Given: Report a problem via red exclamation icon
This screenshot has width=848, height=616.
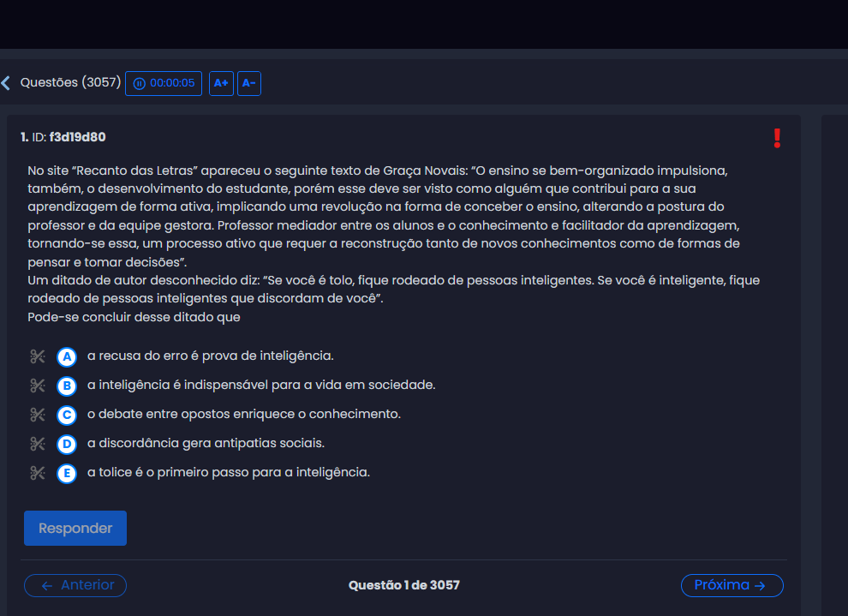Looking at the screenshot, I should pos(777,139).
